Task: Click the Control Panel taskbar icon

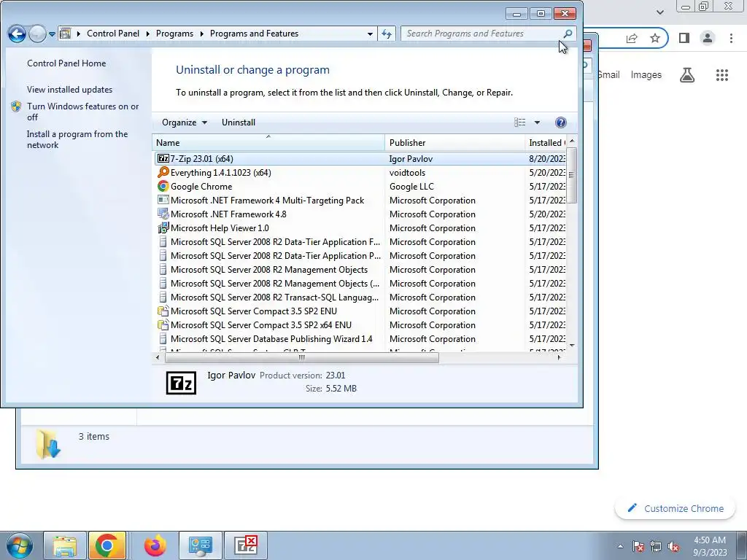Action: (x=200, y=545)
